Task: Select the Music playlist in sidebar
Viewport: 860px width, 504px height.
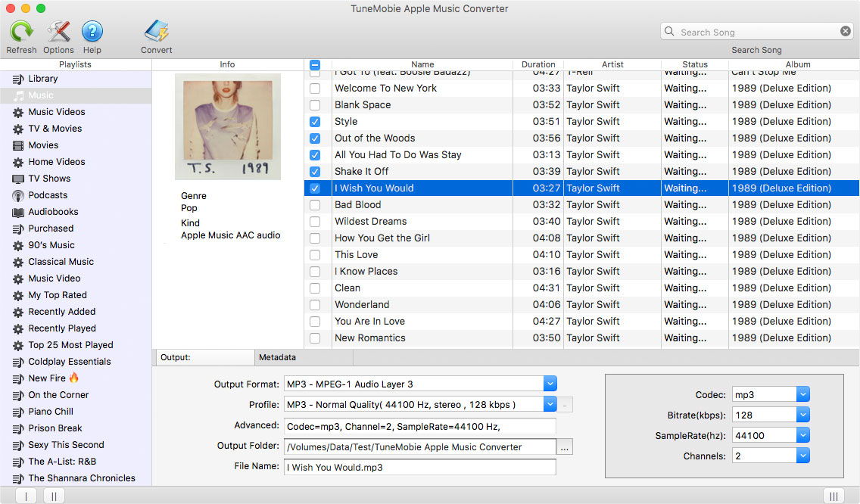Action: (76, 95)
